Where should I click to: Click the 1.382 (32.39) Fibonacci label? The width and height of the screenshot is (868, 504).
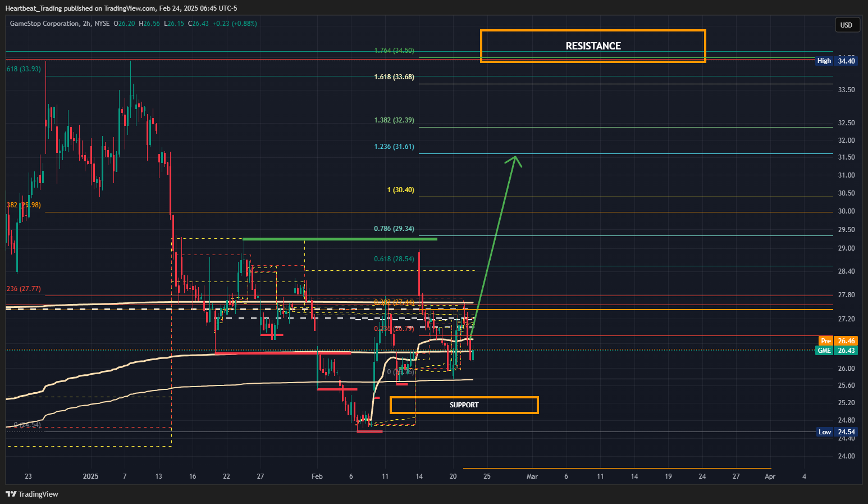pos(394,120)
